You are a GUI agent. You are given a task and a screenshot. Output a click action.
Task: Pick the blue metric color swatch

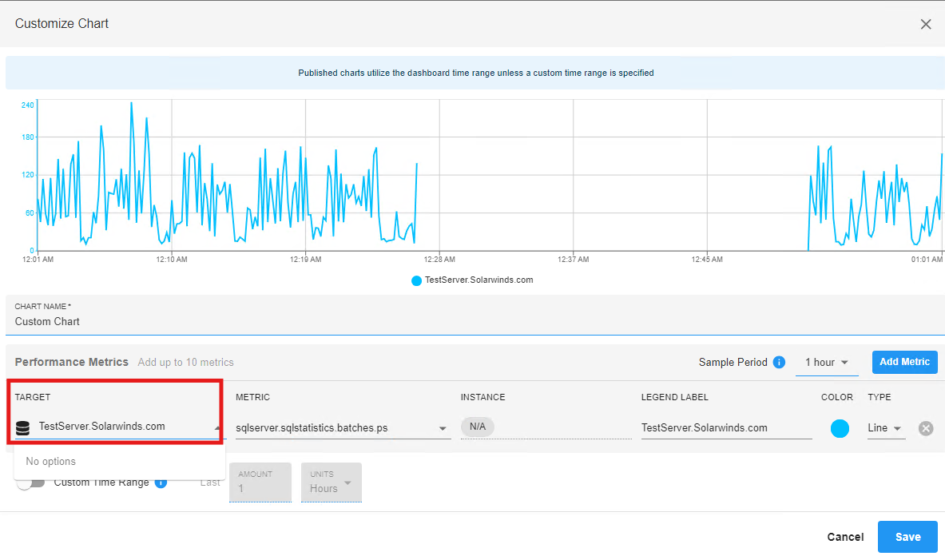[x=840, y=429]
